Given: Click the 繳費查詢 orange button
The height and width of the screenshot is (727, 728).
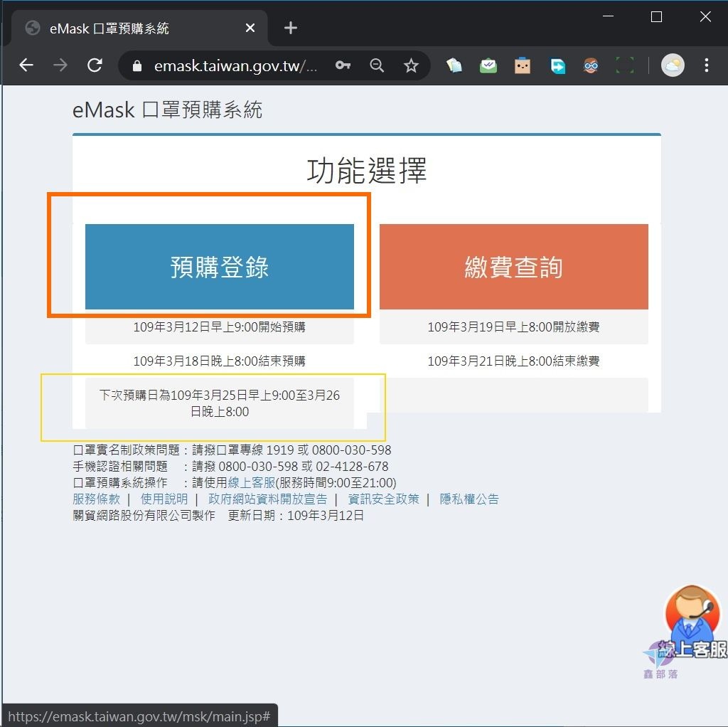Looking at the screenshot, I should 513,267.
